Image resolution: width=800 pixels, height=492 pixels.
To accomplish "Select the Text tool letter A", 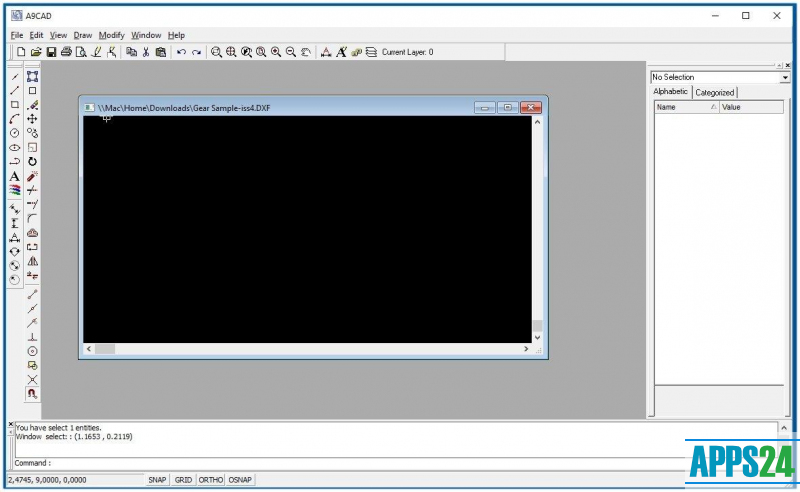I will (15, 177).
